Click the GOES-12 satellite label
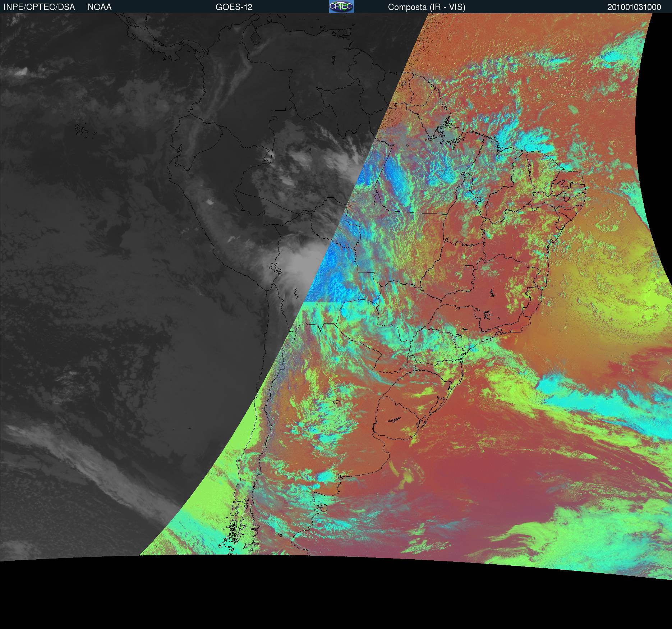 tap(234, 7)
